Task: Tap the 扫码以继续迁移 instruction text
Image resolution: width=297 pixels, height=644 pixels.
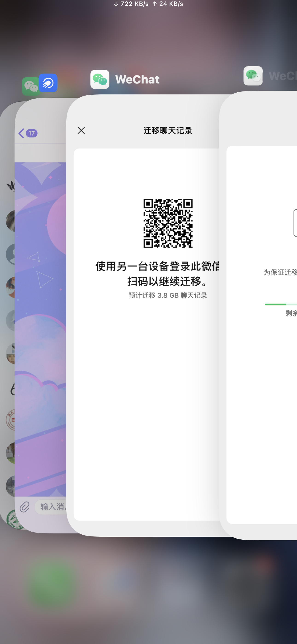Action: click(168, 281)
